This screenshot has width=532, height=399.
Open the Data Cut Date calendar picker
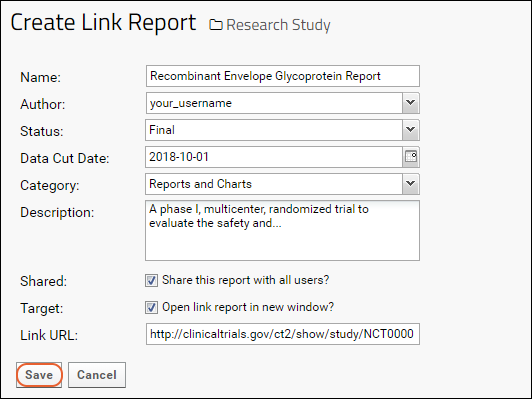coord(411,157)
